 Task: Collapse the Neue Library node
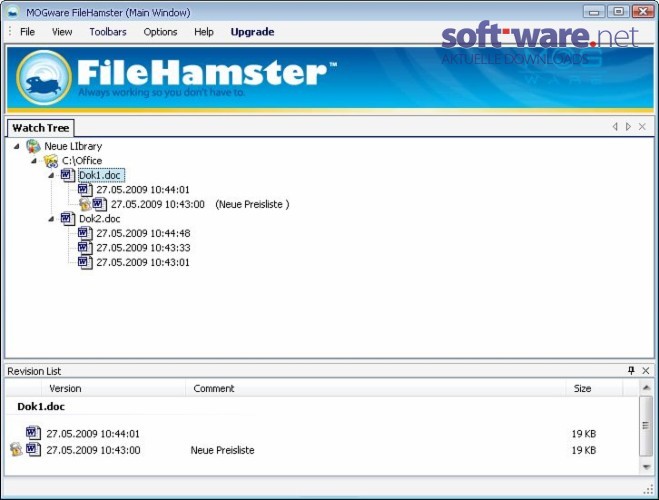[16, 146]
